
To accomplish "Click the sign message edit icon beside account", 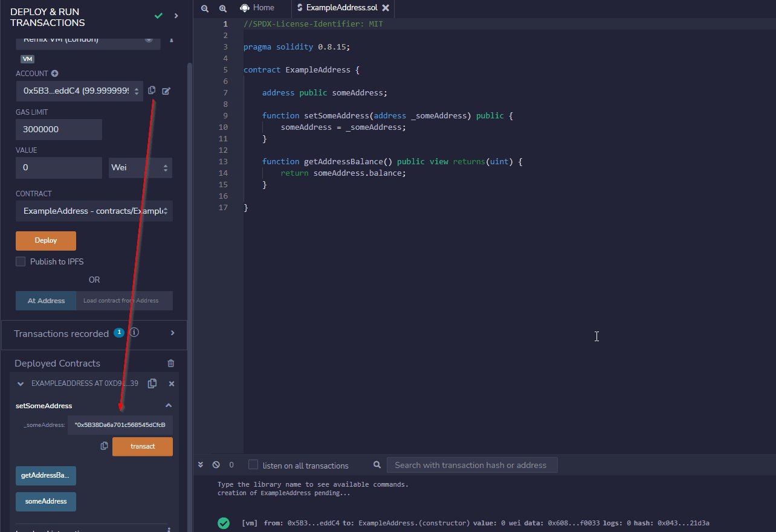I will coord(166,91).
